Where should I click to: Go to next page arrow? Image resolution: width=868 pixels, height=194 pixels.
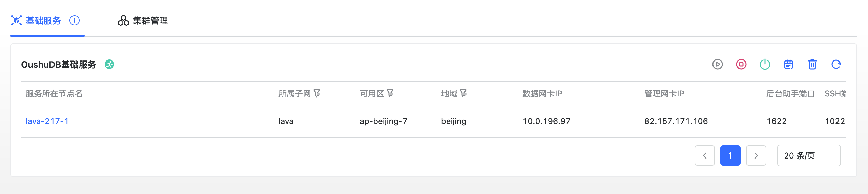pyautogui.click(x=756, y=155)
